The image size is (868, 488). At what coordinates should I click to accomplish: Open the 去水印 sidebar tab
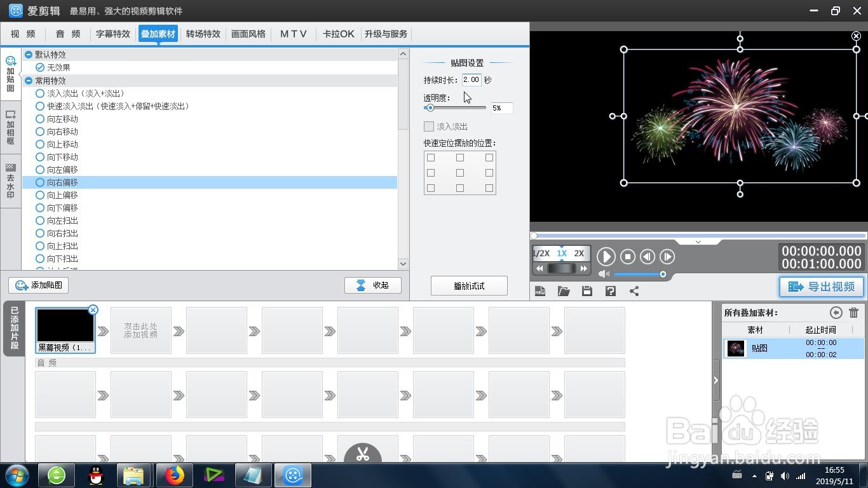pos(11,182)
